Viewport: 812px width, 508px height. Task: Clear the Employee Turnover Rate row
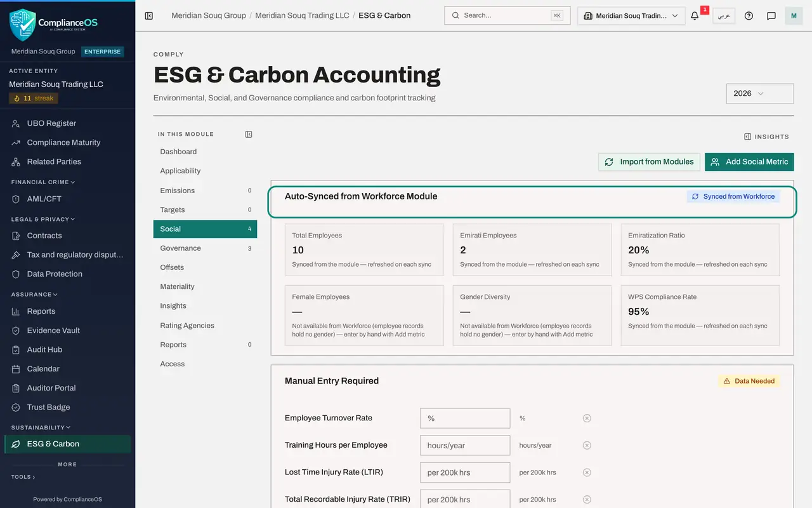click(x=587, y=418)
